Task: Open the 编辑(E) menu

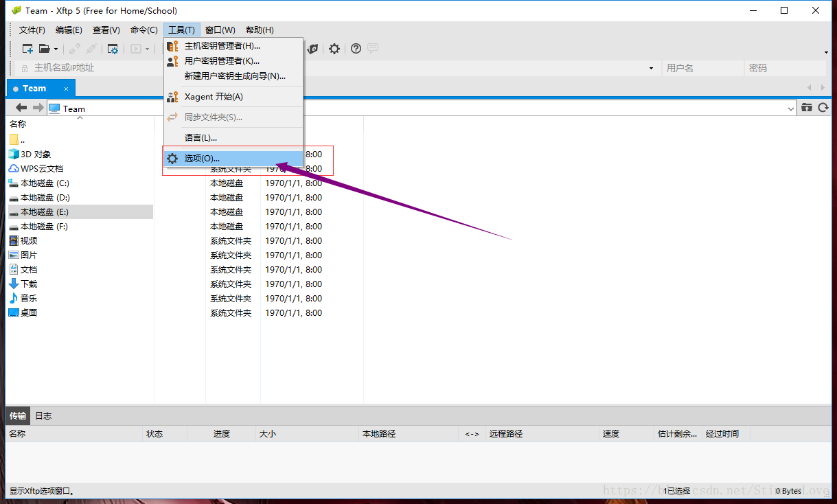Action: [69, 30]
